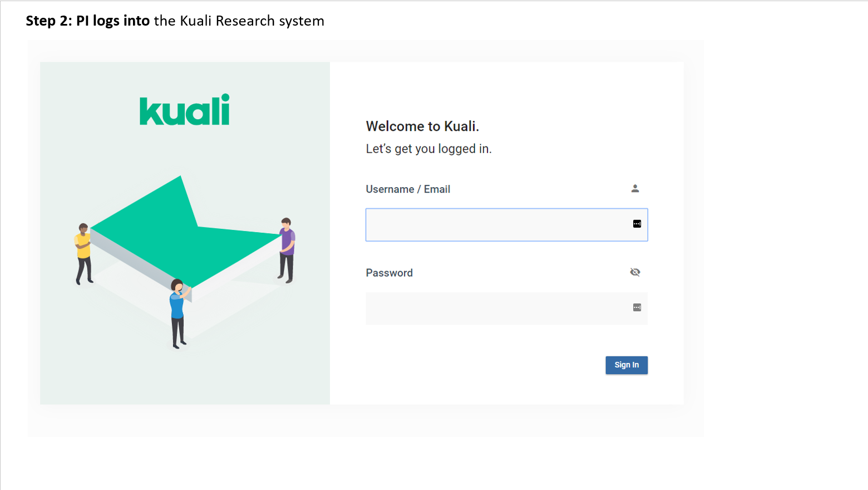Click the illustration of people holding green shape
The width and height of the screenshot is (868, 490).
point(185,262)
